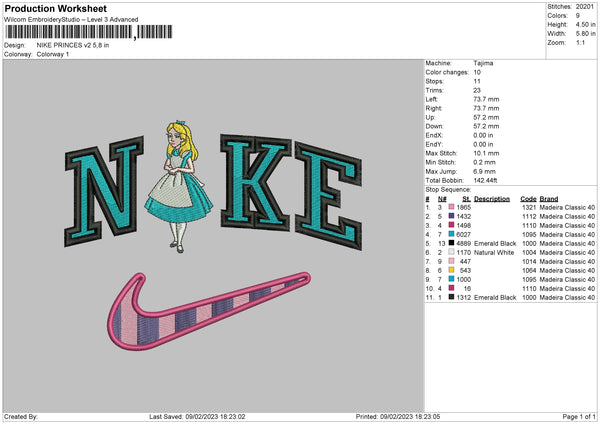Viewport: 600px width, 424px height.
Task: Click the barcode under the worksheet title
Action: tap(89, 32)
